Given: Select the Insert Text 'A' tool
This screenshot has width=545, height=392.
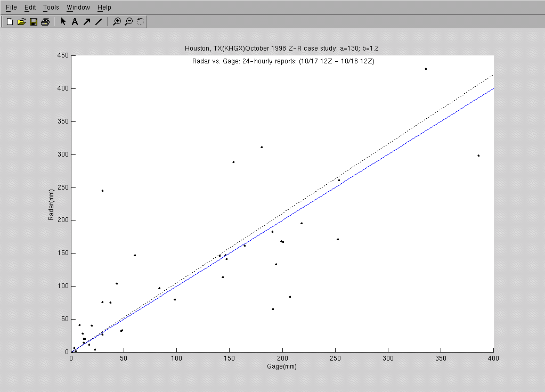Looking at the screenshot, I should 75,22.
